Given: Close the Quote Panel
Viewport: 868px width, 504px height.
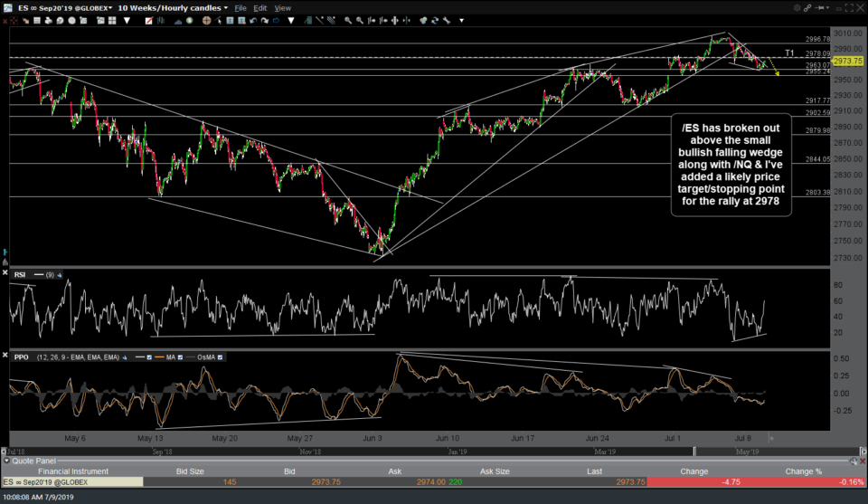Looking at the screenshot, I should (x=863, y=461).
